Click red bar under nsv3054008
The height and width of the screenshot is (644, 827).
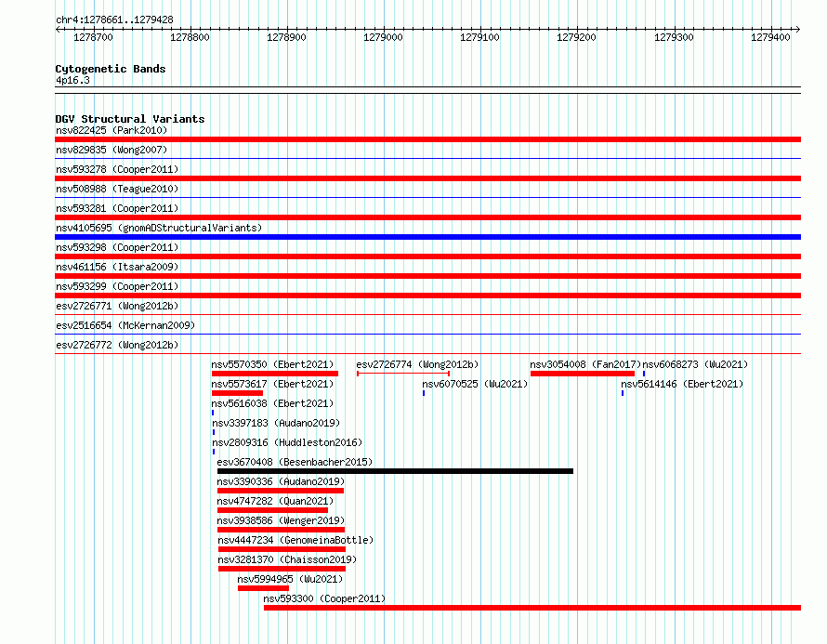coord(583,374)
